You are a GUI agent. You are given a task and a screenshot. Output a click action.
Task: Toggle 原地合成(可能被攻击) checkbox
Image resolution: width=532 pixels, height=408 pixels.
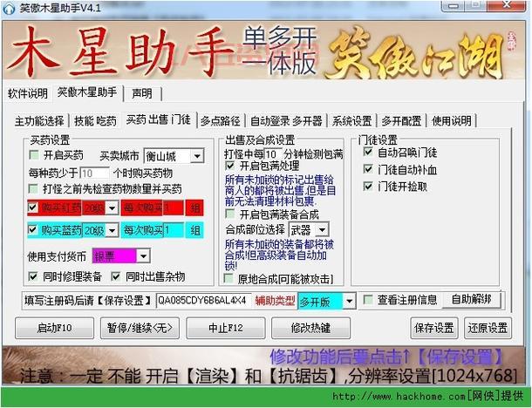(228, 278)
